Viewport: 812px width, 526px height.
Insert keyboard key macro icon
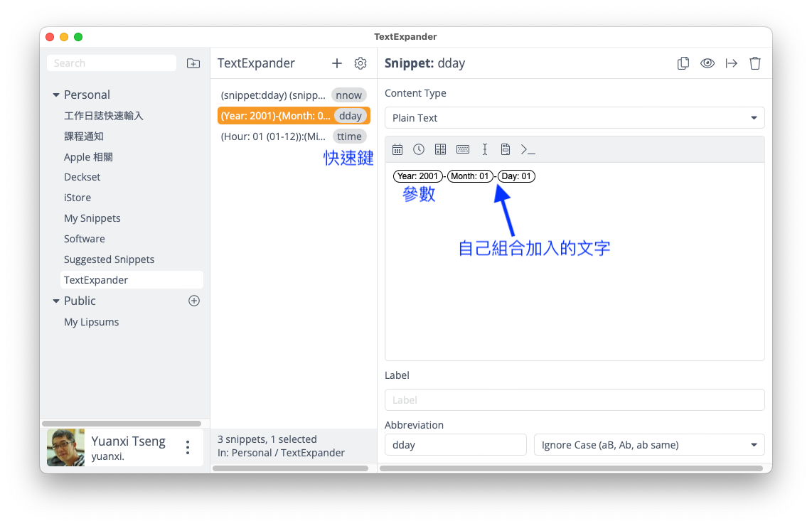tap(463, 149)
